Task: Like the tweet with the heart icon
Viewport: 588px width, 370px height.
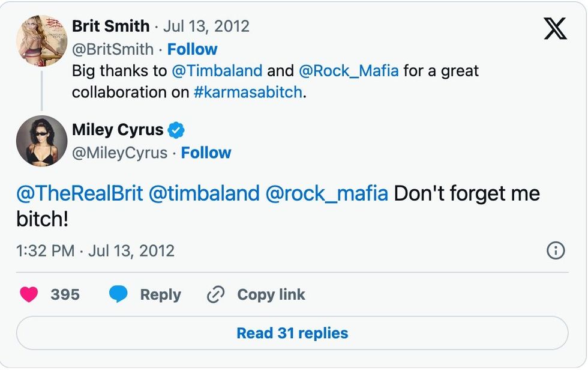Action: [29, 294]
